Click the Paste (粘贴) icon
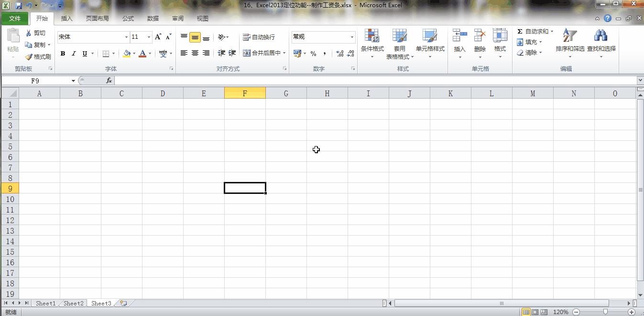The width and height of the screenshot is (644, 316). [x=13, y=37]
